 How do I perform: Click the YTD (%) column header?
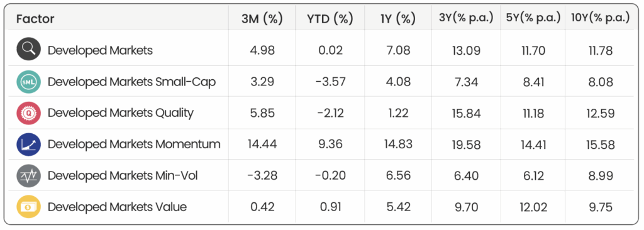330,19
